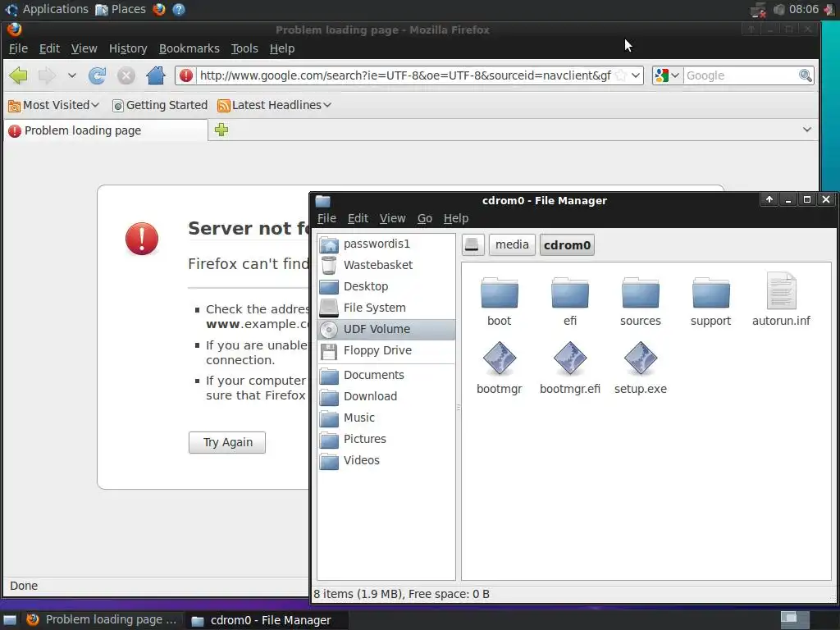Open the Firefox History menu
Image resolution: width=840 pixels, height=630 pixels.
(x=128, y=48)
